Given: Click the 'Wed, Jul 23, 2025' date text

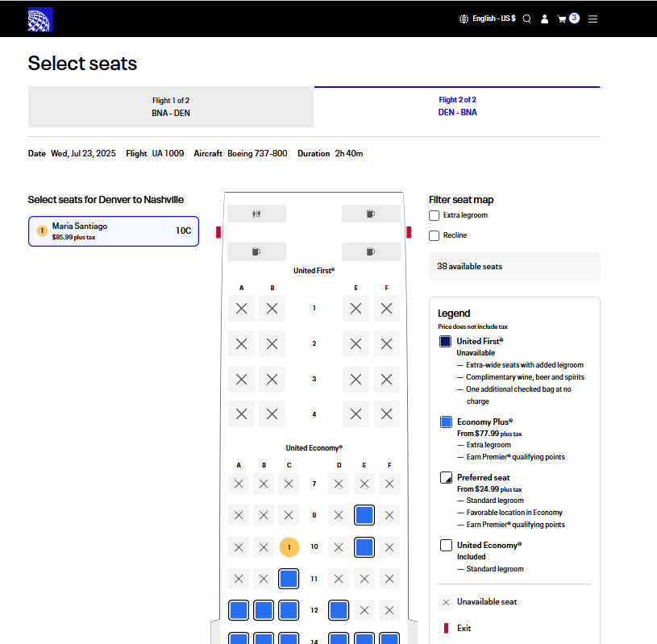Looking at the screenshot, I should [83, 153].
